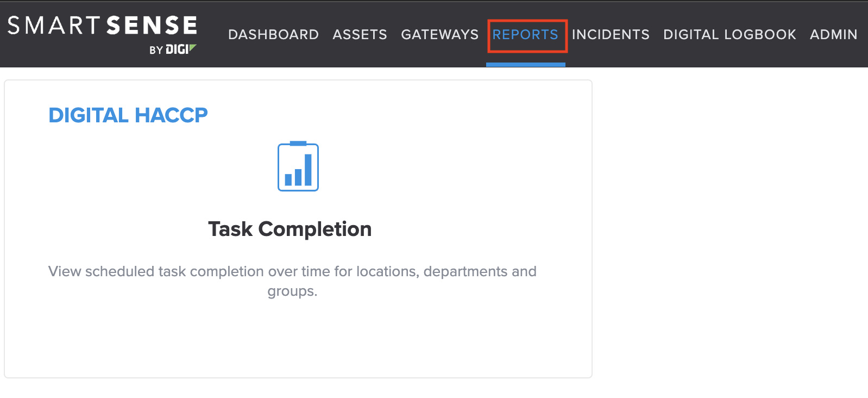Screen dimensions: 868x398
Task: Open the Assets menu item
Action: [x=360, y=35]
